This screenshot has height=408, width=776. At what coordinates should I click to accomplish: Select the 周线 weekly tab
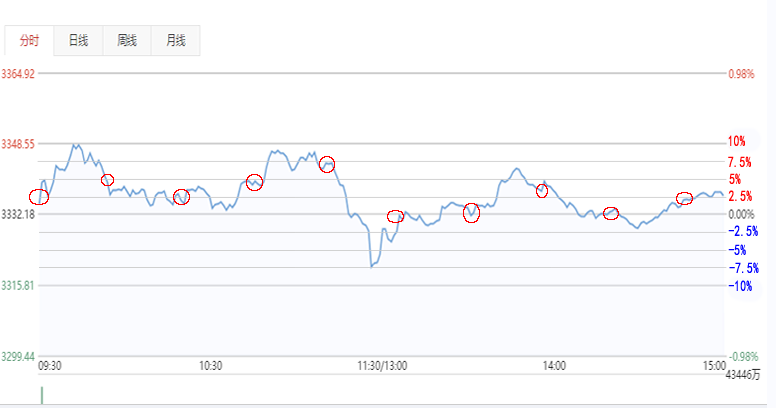127,41
